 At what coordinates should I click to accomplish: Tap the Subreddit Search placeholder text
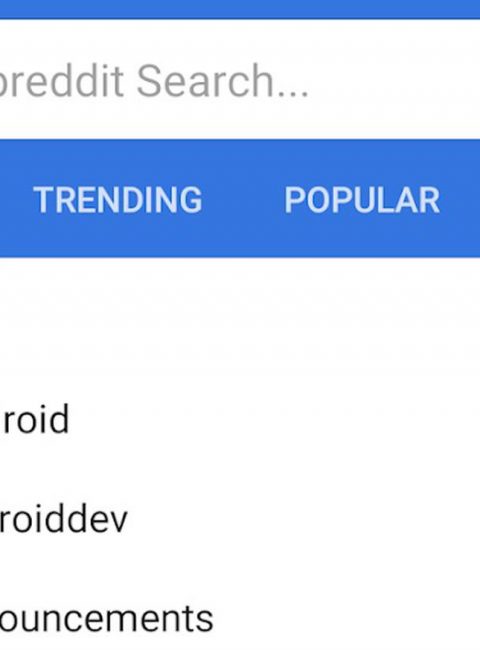[x=154, y=80]
